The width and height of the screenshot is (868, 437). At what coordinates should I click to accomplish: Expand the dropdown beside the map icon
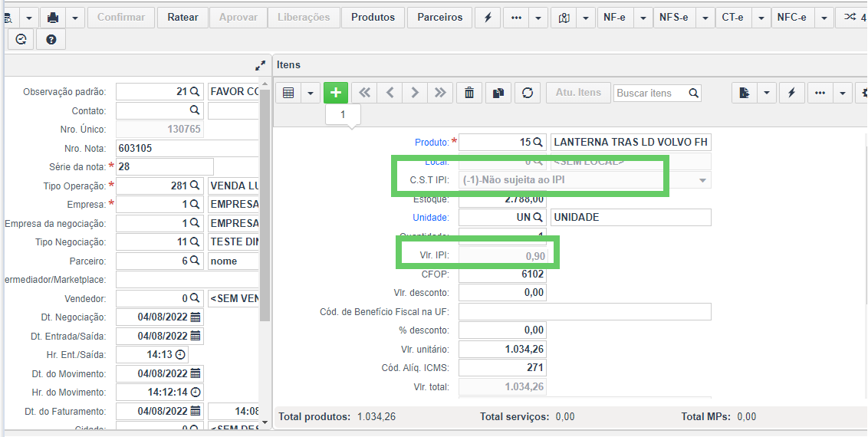pyautogui.click(x=586, y=18)
